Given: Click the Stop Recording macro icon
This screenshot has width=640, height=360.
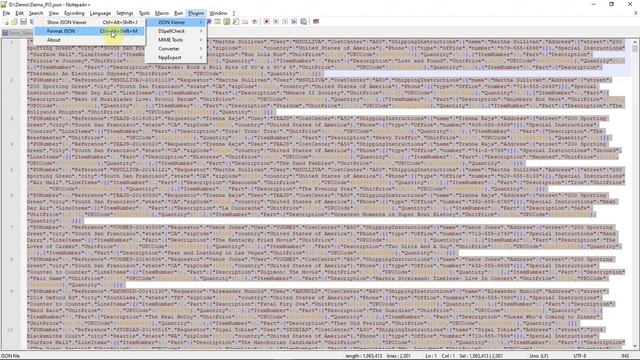Looking at the screenshot, I should pos(276,22).
